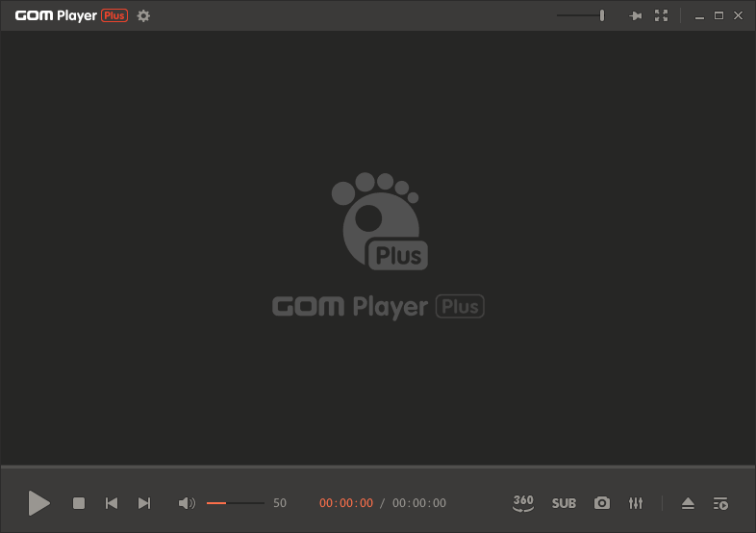The width and height of the screenshot is (756, 533).
Task: Click the total duration time display
Action: 419,503
